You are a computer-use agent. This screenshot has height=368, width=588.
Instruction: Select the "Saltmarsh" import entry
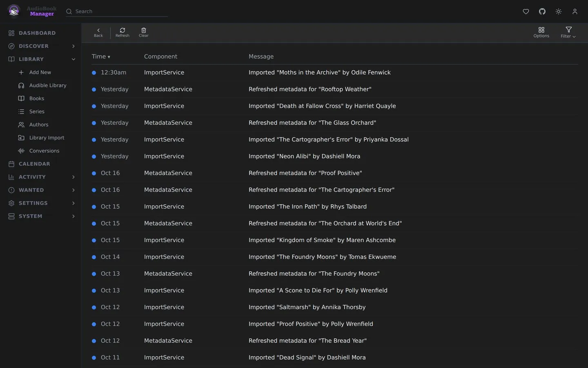[x=335, y=307]
